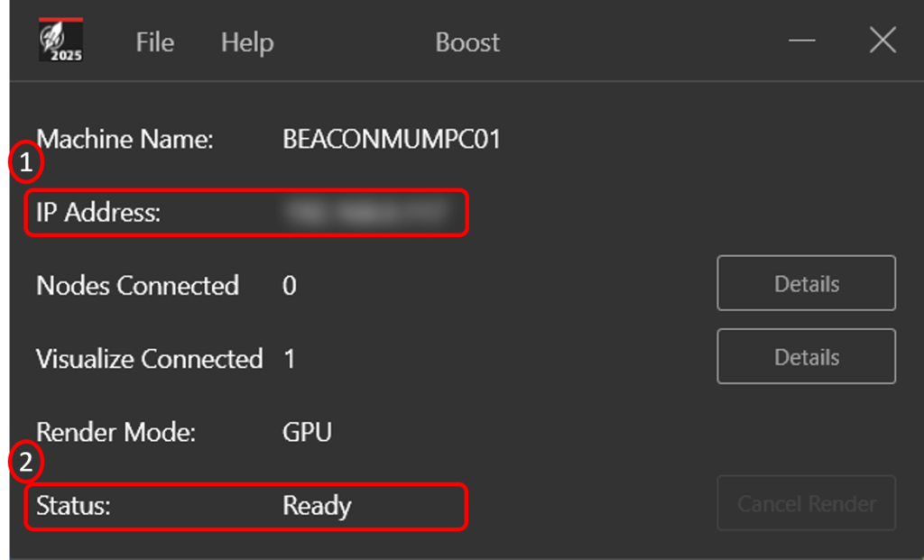Click the Boost title in the header
Viewport: 924px width, 560px height.
(x=467, y=41)
